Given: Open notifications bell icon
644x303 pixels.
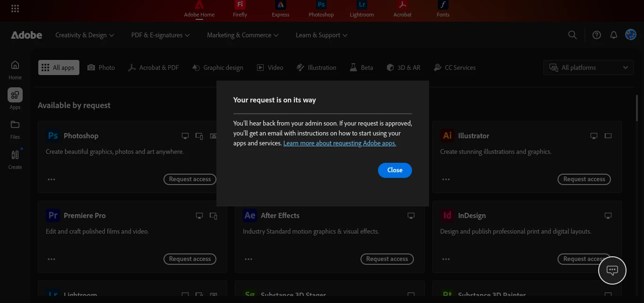Looking at the screenshot, I should [x=614, y=35].
